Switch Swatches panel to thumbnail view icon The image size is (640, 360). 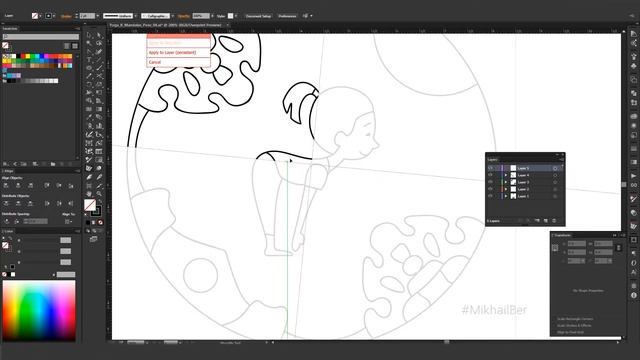(x=75, y=46)
